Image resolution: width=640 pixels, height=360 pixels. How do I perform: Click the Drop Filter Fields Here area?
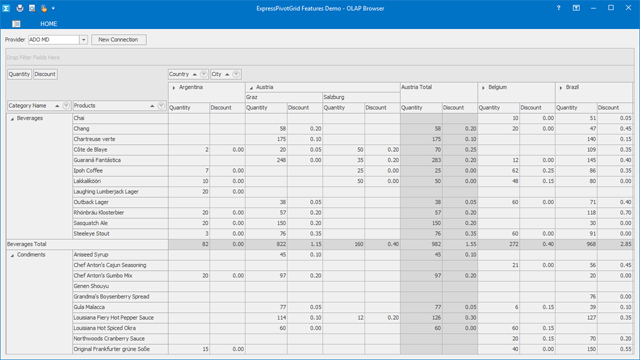320,58
